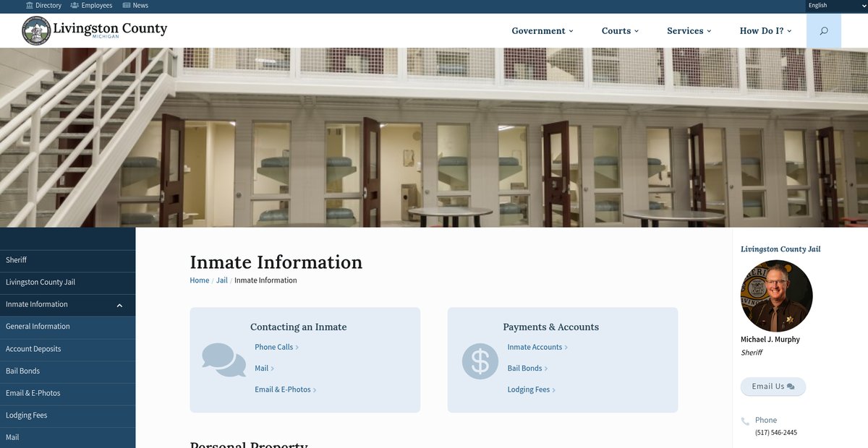The height and width of the screenshot is (448, 868).
Task: Open General Information sidebar item
Action: (67, 327)
